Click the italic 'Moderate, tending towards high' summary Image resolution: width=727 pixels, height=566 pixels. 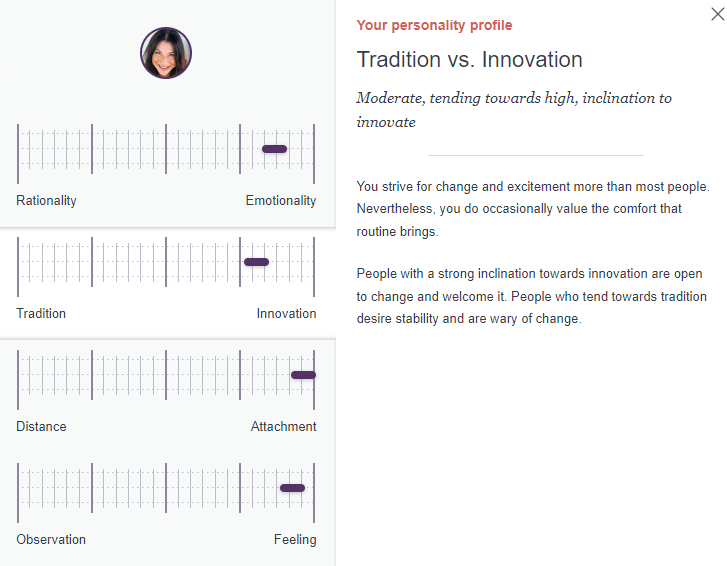[x=514, y=110]
